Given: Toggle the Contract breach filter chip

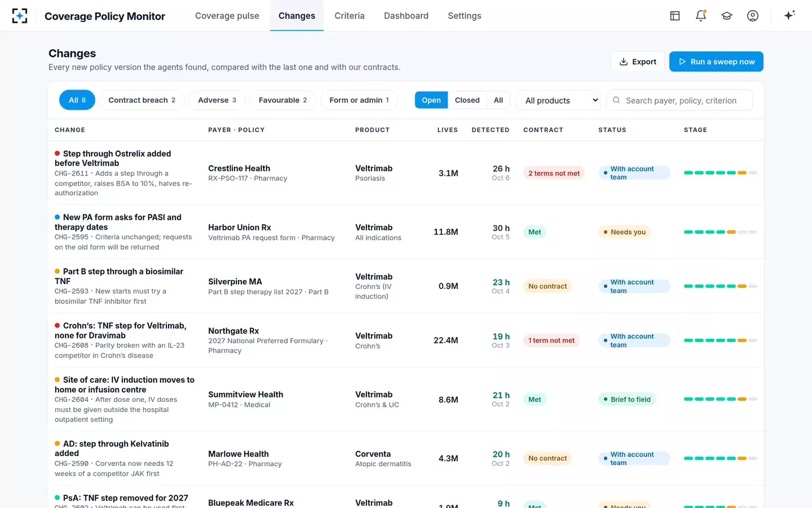Looking at the screenshot, I should point(142,100).
